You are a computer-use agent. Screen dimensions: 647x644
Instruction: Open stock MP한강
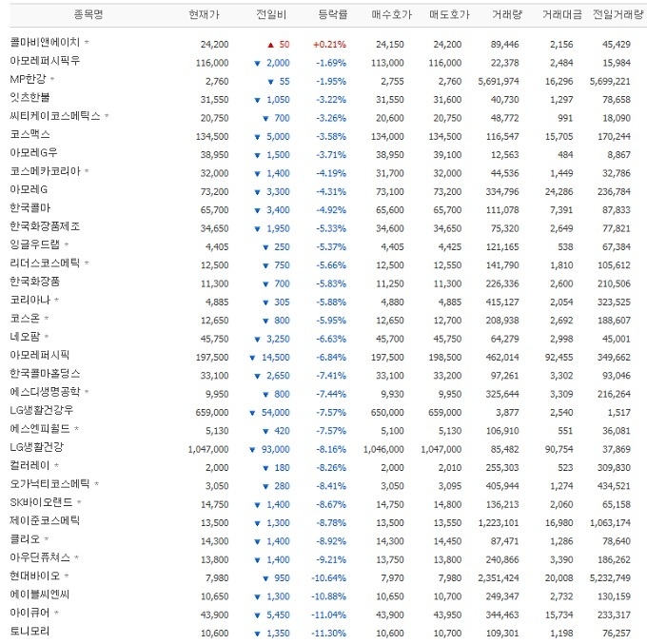[28, 79]
